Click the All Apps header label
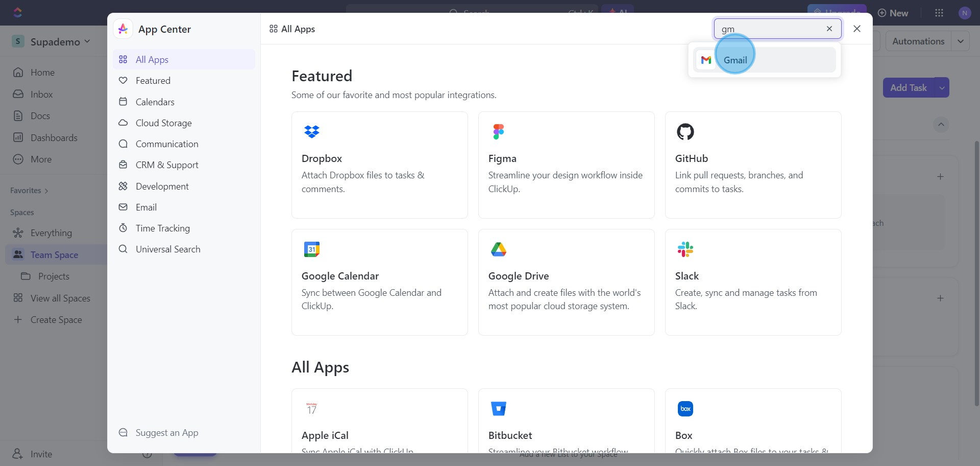 (x=292, y=29)
